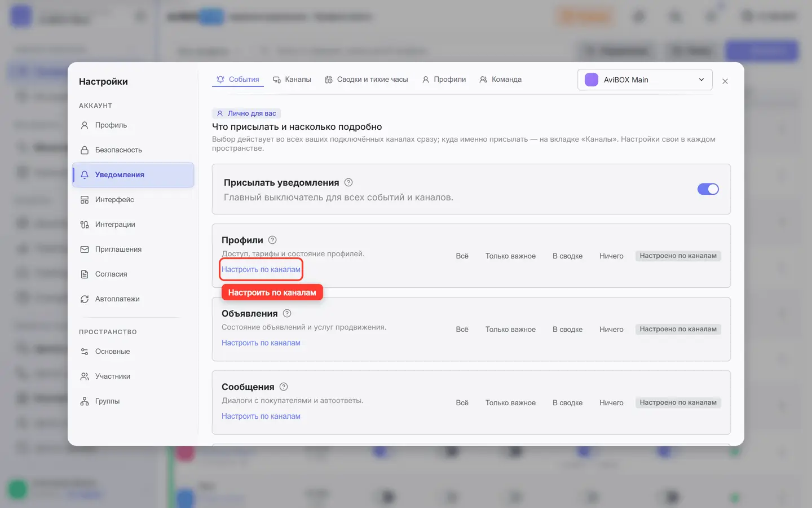
Task: Expand the AviBOX Main workspace dropdown
Action: pos(645,80)
